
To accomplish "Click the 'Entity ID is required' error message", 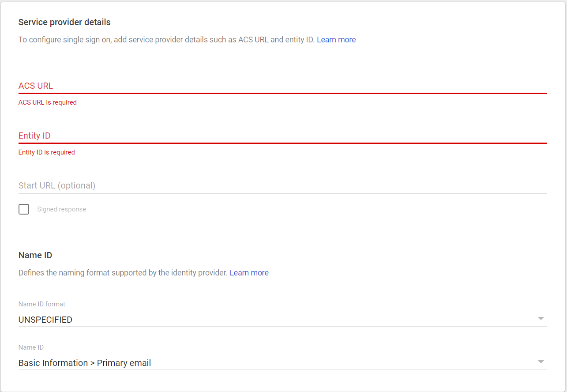I will tap(47, 152).
